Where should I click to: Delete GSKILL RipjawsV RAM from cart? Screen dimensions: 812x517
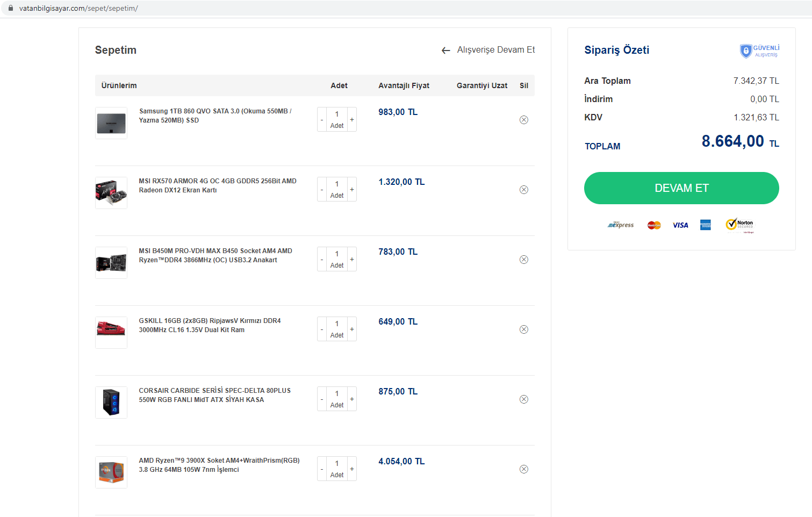click(x=524, y=329)
